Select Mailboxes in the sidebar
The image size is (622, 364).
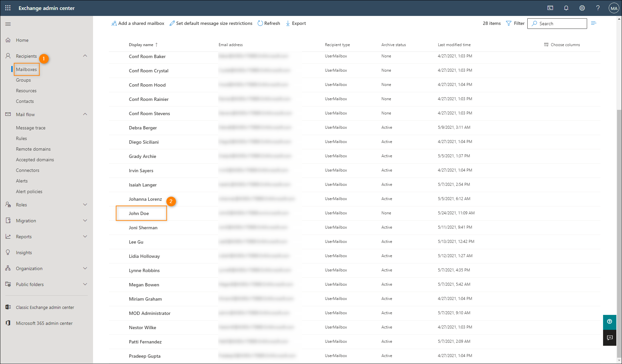click(x=26, y=69)
